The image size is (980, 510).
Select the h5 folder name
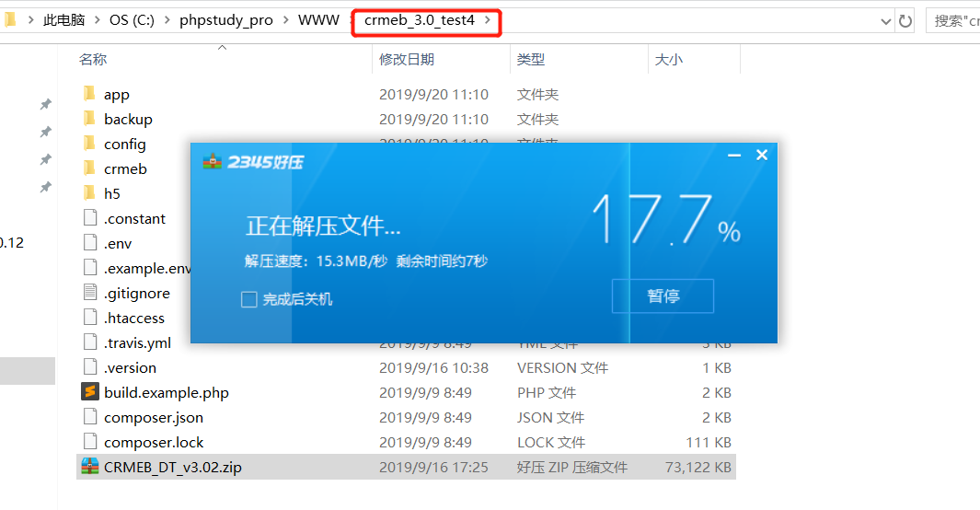(112, 193)
